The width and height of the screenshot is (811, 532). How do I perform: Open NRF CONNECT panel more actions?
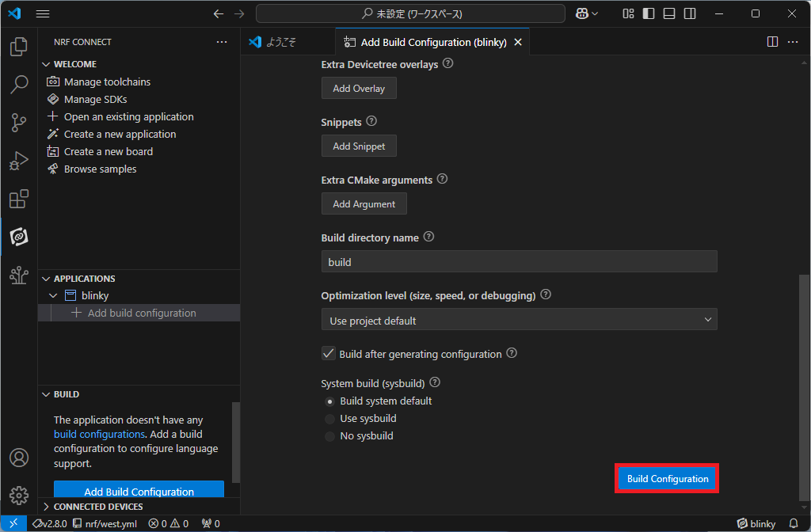point(222,42)
